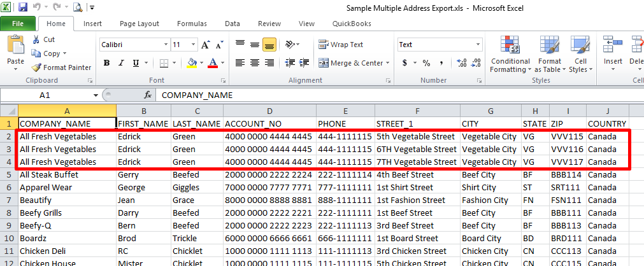644x266 pixels.
Task: Open the Name Box dropdown arrow
Action: (96, 95)
